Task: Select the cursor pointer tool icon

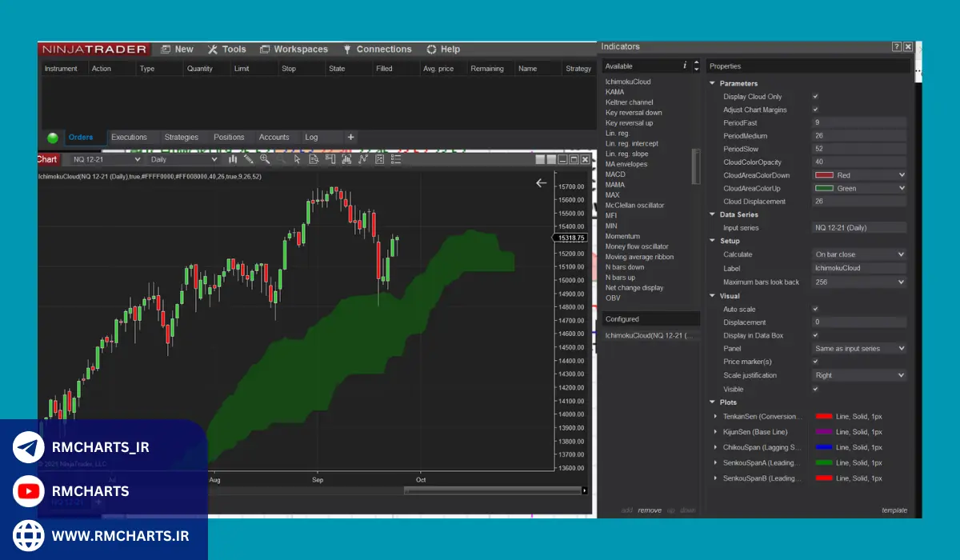Action: (x=297, y=159)
